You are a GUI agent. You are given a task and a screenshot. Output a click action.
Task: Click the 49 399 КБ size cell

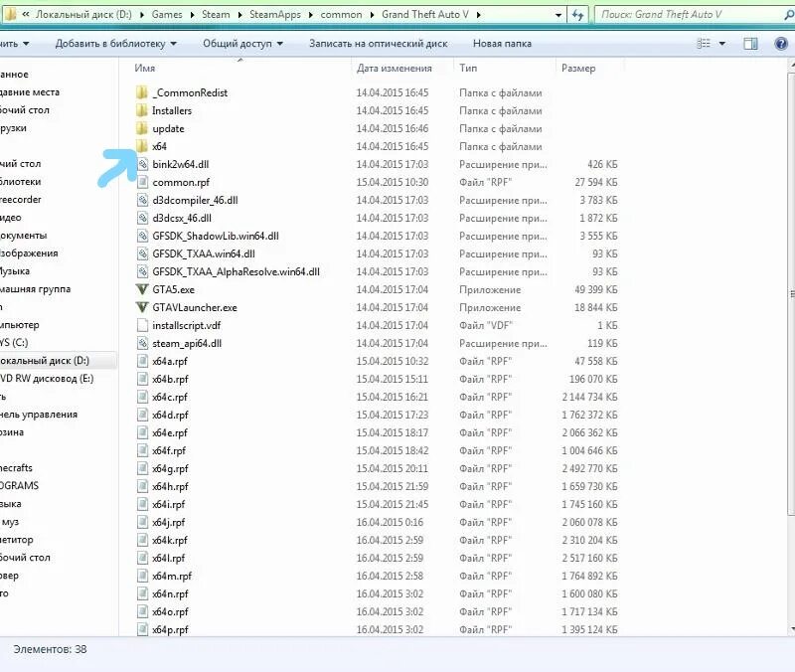(x=595, y=289)
